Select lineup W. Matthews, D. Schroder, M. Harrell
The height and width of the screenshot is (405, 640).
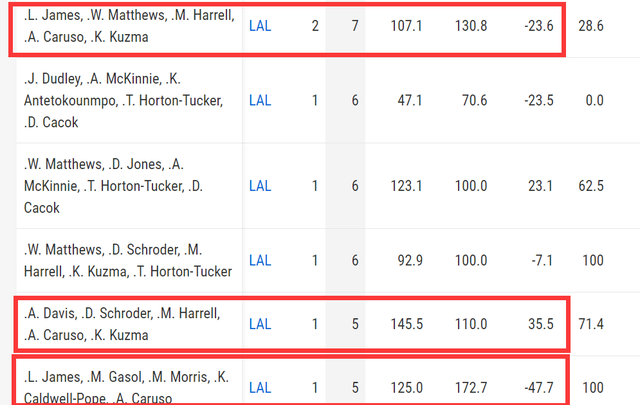coord(128,260)
